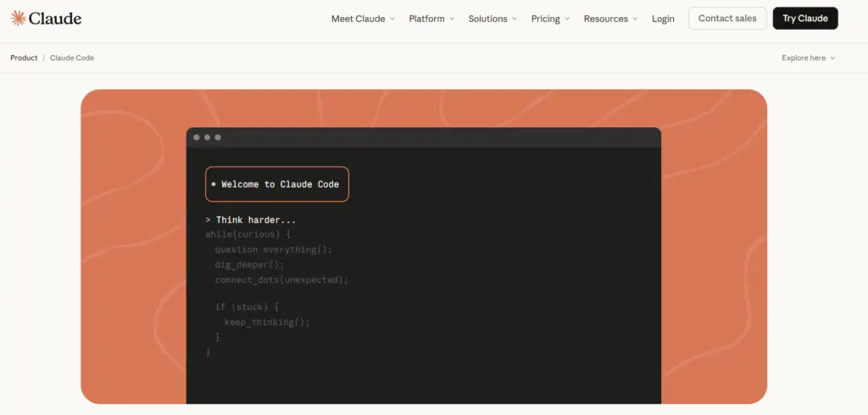Expand the Resources chevron arrow

coord(635,19)
